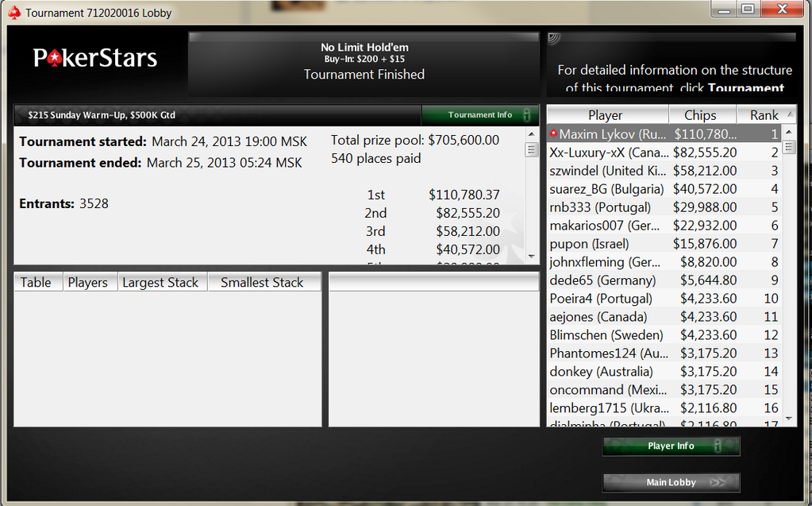This screenshot has height=506, width=812.
Task: Select suarez_BG (Bulgaria) player row
Action: tap(664, 189)
